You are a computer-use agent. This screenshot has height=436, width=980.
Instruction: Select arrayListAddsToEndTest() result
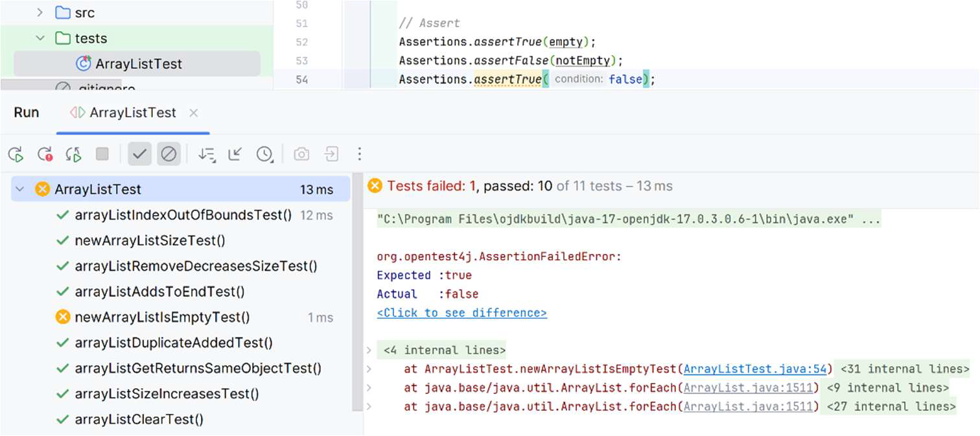[159, 292]
